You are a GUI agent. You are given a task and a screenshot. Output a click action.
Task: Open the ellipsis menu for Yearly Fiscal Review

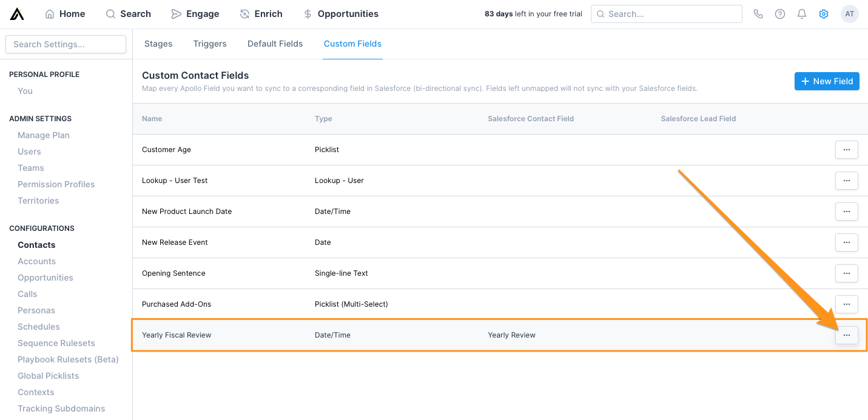coord(846,335)
